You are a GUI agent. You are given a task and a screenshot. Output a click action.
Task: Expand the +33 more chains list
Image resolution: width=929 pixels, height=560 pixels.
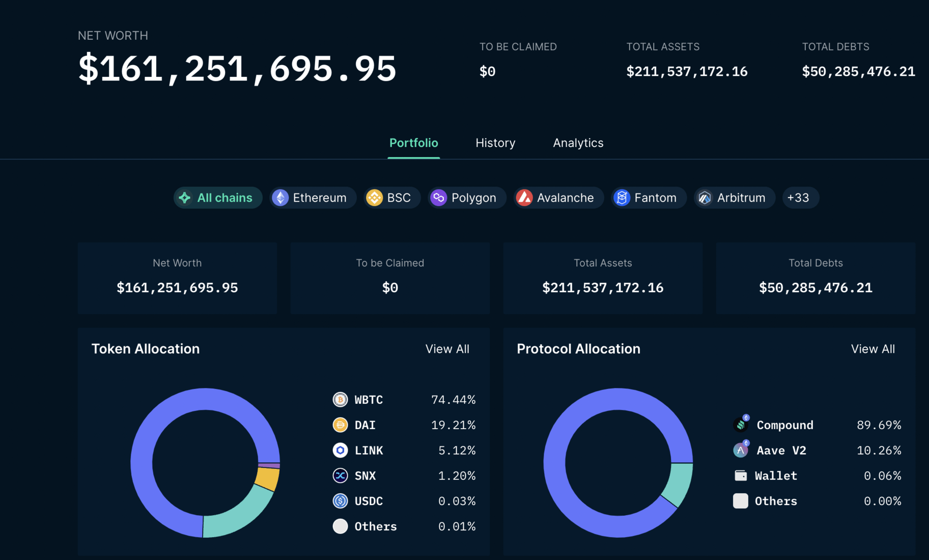click(x=799, y=198)
